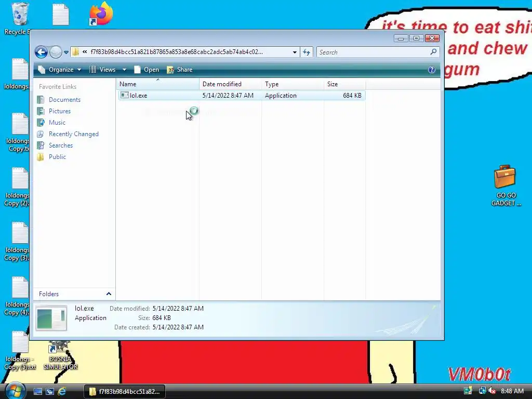Expand the Folders pane chevron
Image resolution: width=532 pixels, height=399 pixels.
[x=109, y=294]
